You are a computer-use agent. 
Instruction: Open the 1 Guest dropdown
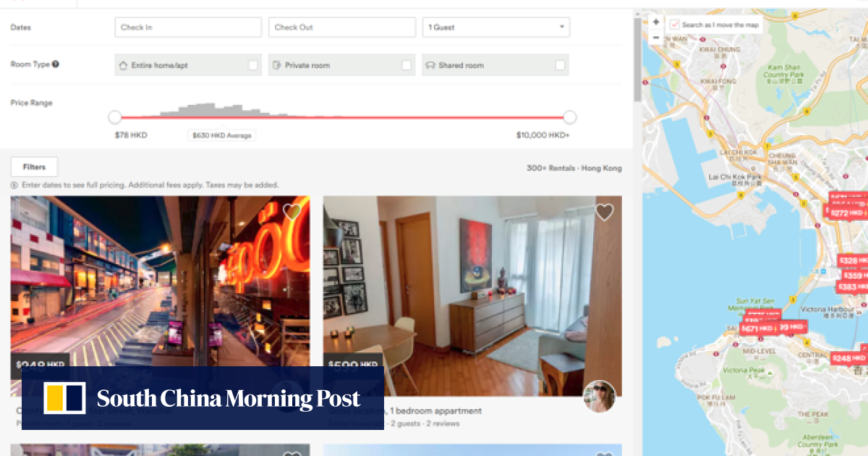(496, 28)
